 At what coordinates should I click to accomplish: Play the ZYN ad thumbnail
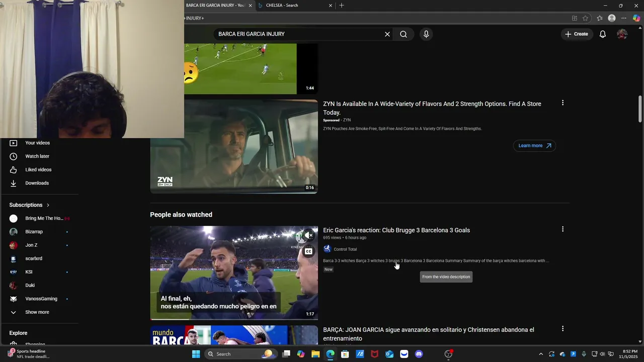pyautogui.click(x=234, y=146)
